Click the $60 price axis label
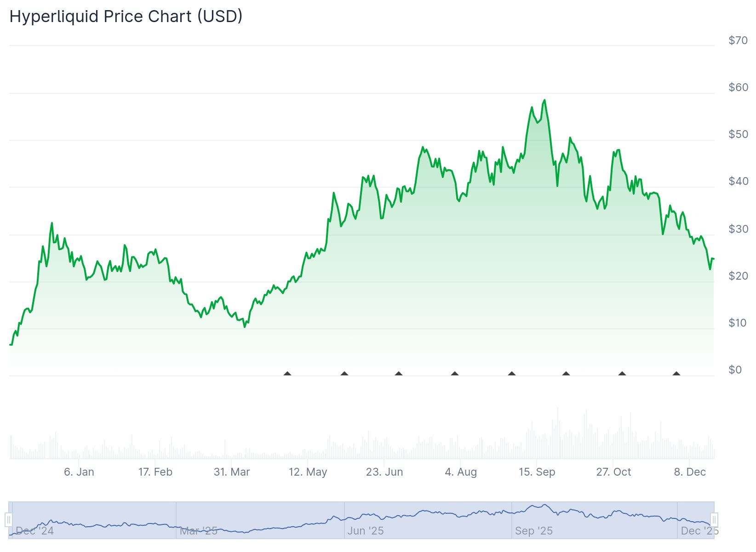756x552 pixels. pos(738,87)
